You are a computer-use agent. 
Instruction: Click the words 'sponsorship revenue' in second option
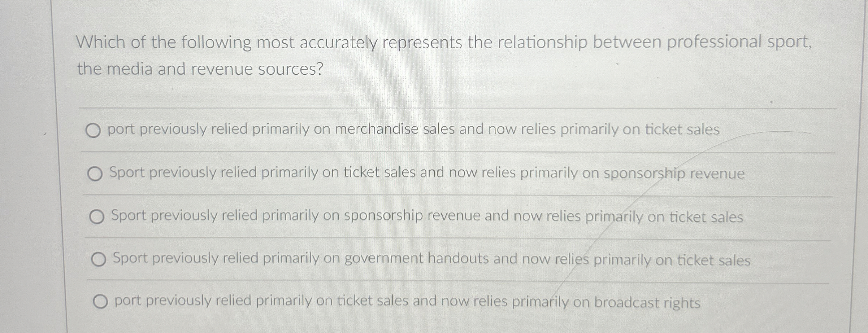click(x=674, y=174)
